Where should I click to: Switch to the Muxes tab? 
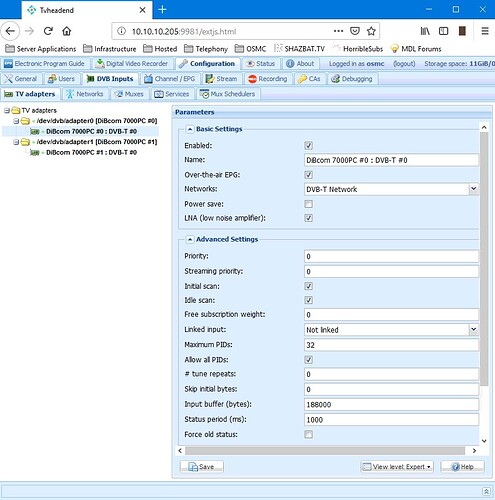(129, 94)
